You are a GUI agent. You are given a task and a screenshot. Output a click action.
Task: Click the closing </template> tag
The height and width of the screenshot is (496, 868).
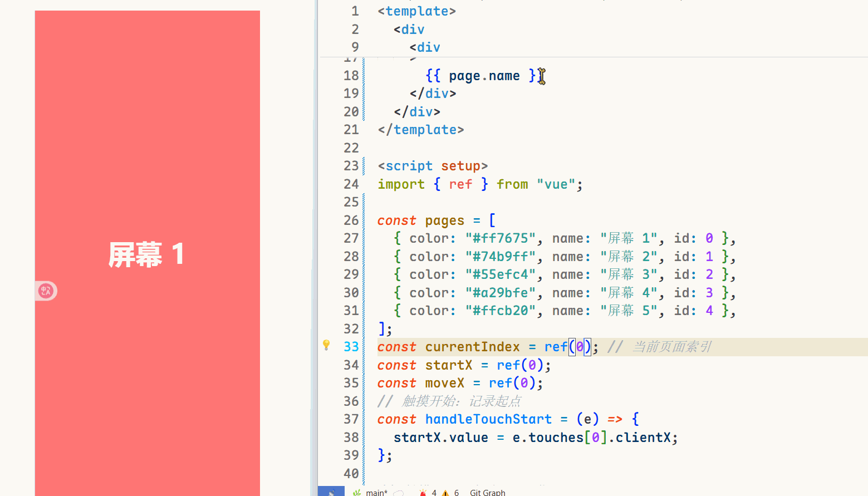(x=420, y=130)
